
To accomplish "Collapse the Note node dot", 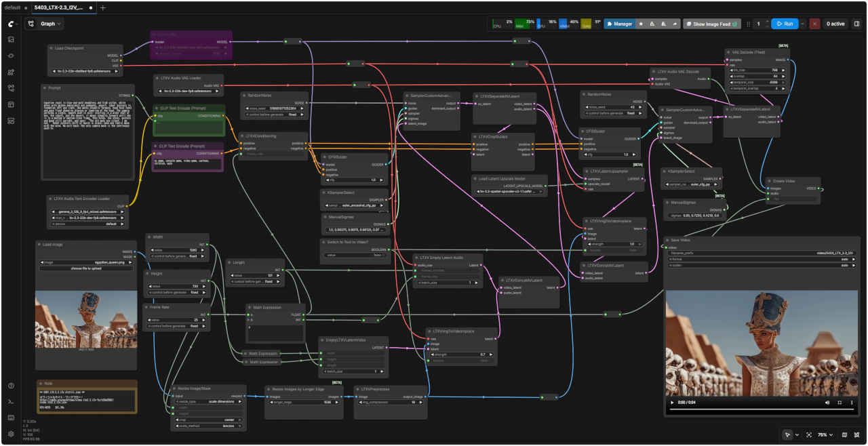I will pos(40,383).
